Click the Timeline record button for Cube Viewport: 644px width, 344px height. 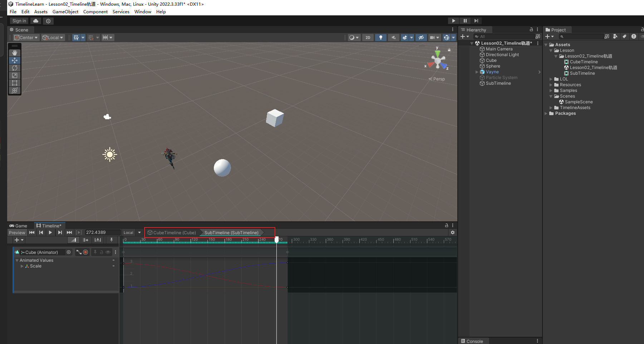click(x=85, y=252)
